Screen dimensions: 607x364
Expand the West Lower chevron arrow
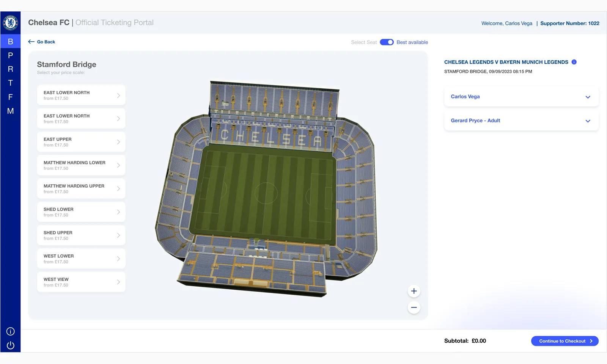(118, 259)
